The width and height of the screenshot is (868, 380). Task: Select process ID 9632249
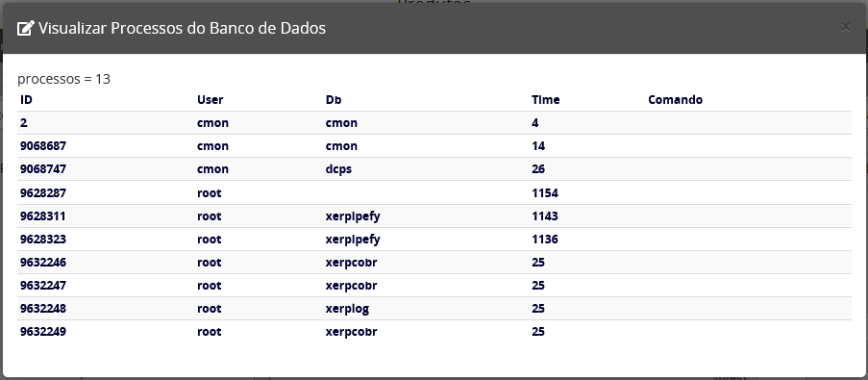[42, 332]
